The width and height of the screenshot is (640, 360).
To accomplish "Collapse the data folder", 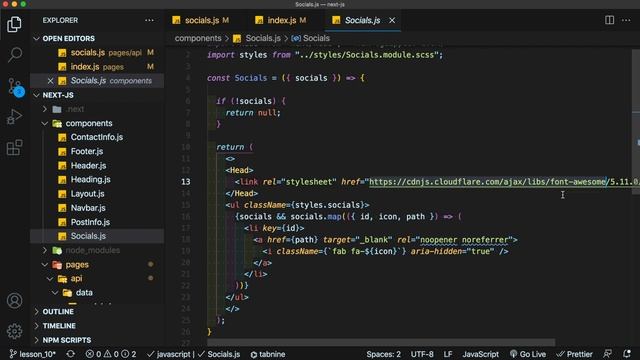I will tap(84, 293).
